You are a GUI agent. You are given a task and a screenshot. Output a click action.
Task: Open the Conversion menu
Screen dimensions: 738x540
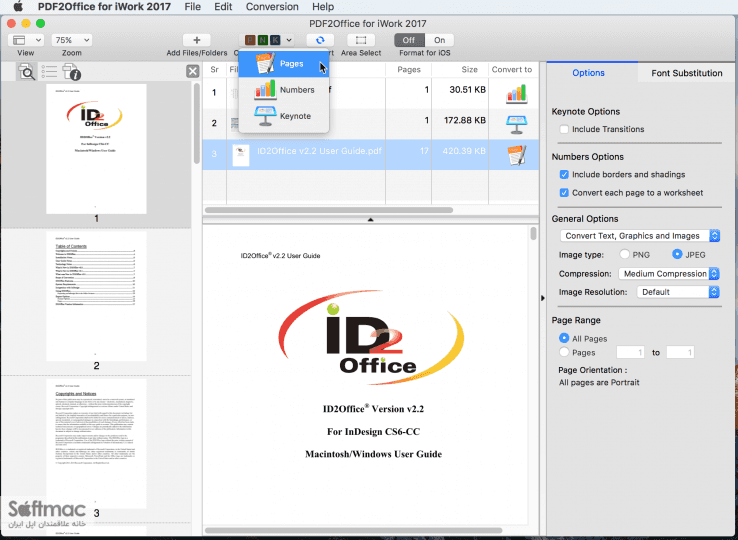pos(272,7)
